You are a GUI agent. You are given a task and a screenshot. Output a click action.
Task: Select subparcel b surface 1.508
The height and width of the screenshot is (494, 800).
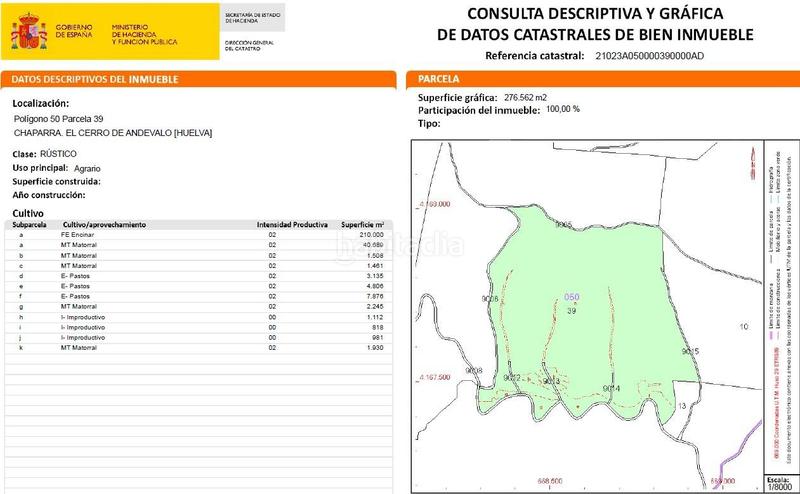pyautogui.click(x=375, y=256)
